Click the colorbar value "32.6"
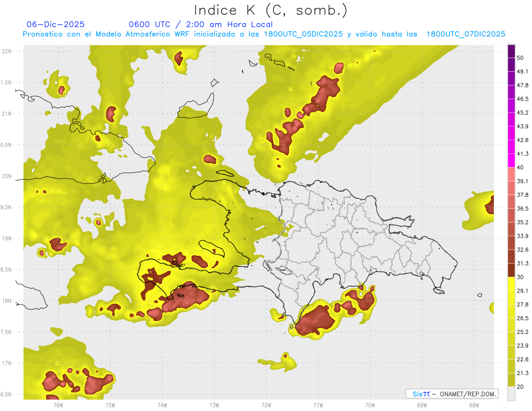The height and width of the screenshot is (411, 532). coord(522,250)
